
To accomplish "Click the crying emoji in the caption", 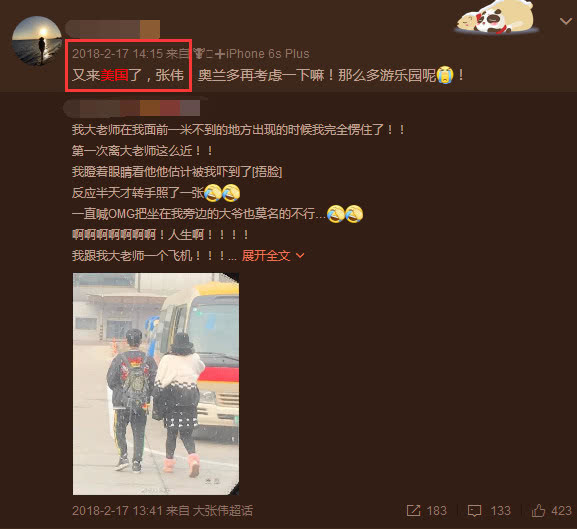I will 445,75.
